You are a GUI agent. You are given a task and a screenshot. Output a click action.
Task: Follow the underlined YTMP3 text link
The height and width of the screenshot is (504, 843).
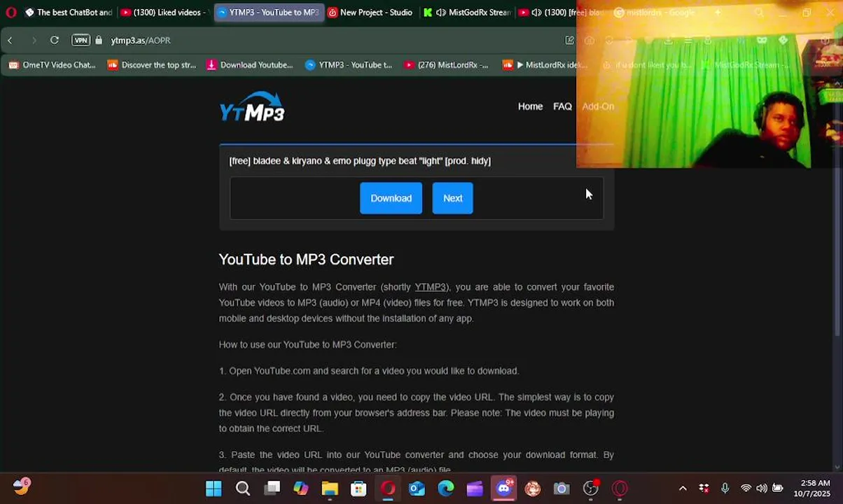[431, 287]
